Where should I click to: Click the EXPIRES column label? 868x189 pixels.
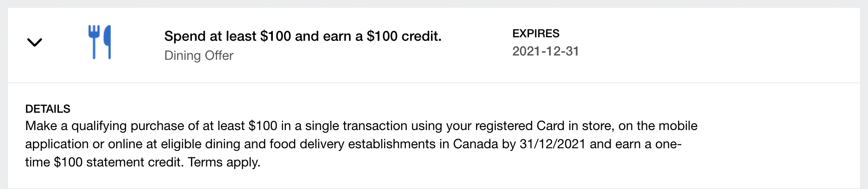[536, 33]
